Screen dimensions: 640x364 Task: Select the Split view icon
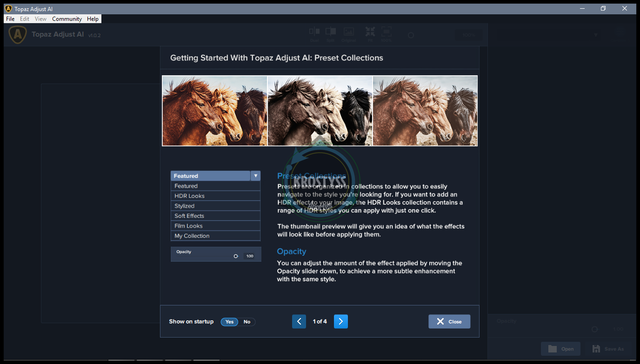pos(330,31)
